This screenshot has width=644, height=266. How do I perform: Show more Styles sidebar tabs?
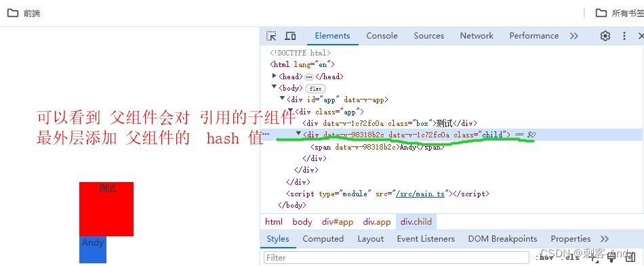tap(604, 238)
